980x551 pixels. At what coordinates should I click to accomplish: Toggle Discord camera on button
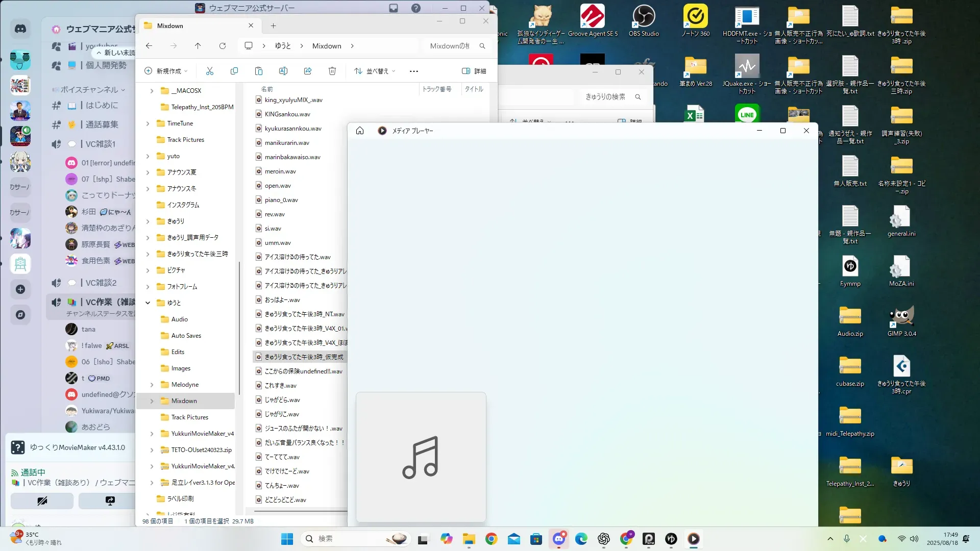[42, 501]
